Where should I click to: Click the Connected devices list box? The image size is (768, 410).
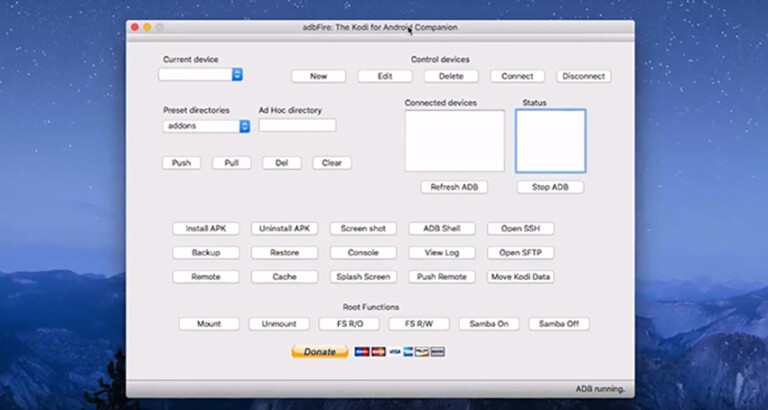tap(455, 141)
